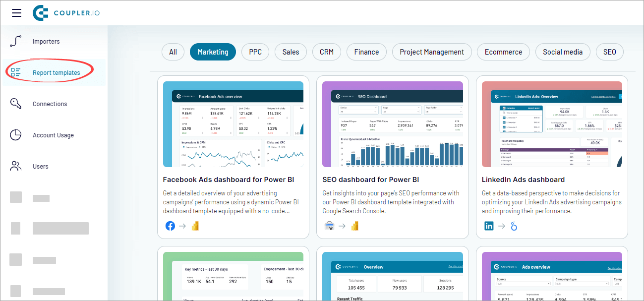Image resolution: width=644 pixels, height=301 pixels.
Task: Click the Facebook icon under Facebook Ads card
Action: (x=170, y=226)
